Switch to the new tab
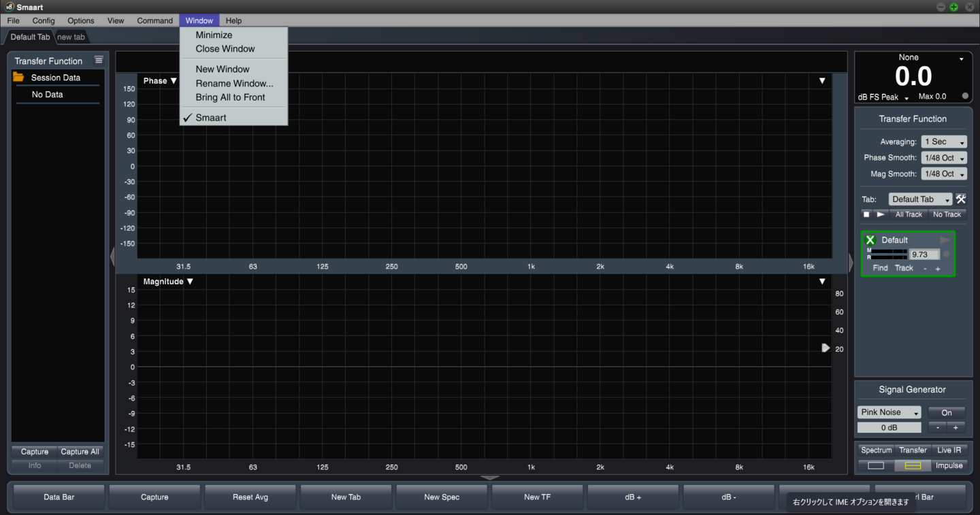 pos(71,37)
